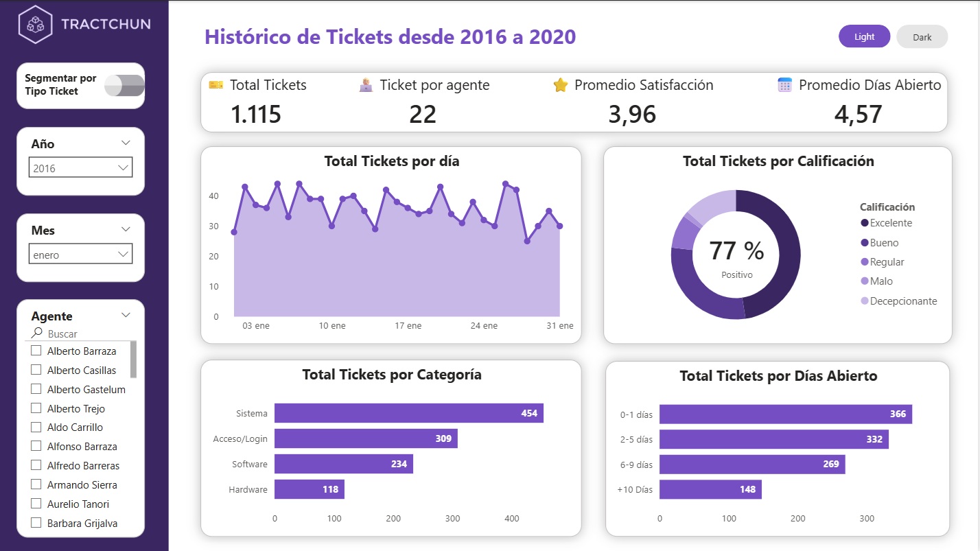Click the money icon beside Total Tickets
The width and height of the screenshot is (980, 551).
216,84
